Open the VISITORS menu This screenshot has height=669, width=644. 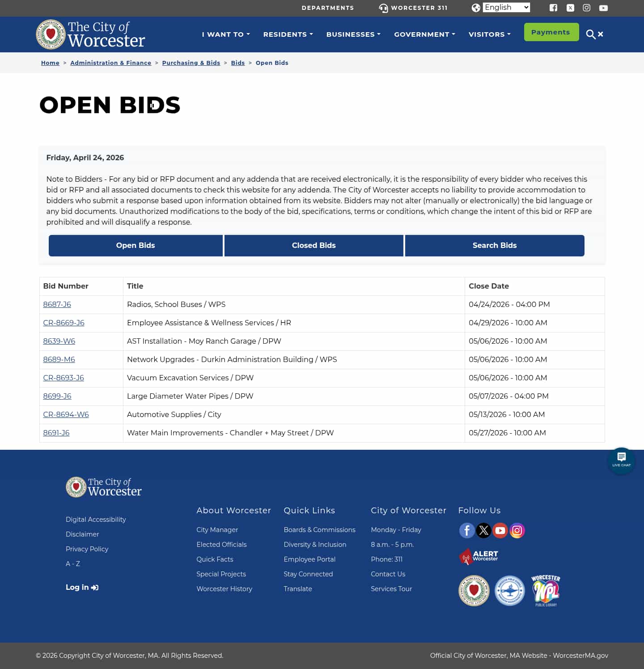(489, 34)
